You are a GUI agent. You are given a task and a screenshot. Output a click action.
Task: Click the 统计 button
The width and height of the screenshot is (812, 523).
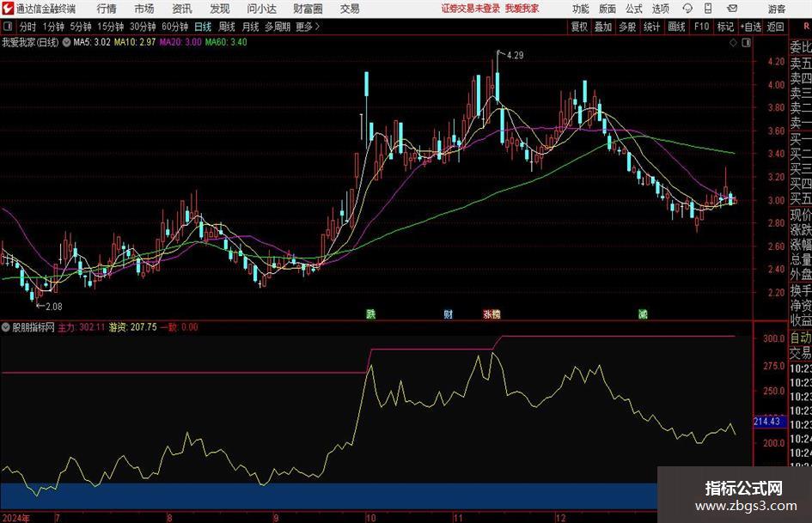coord(652,27)
